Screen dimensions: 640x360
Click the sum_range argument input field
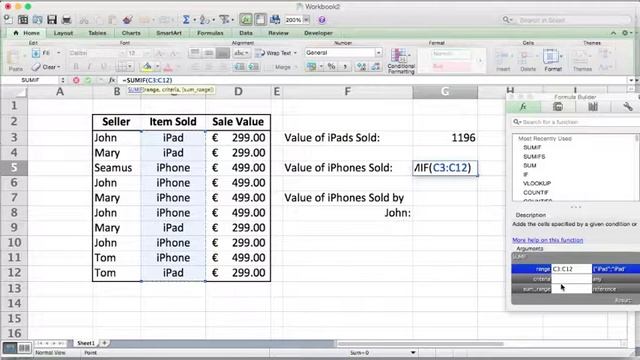pyautogui.click(x=571, y=289)
